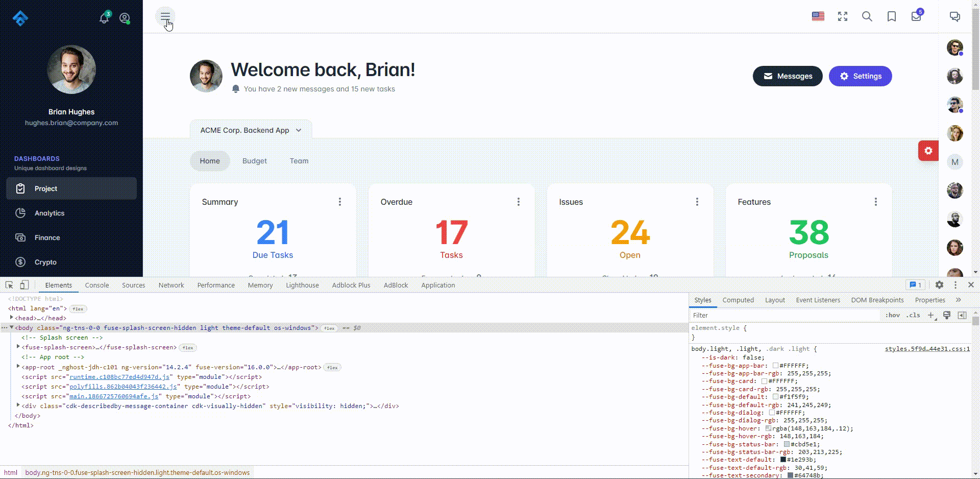Open the language selector flag icon
Viewport: 980px width, 479px height.
[x=818, y=16]
